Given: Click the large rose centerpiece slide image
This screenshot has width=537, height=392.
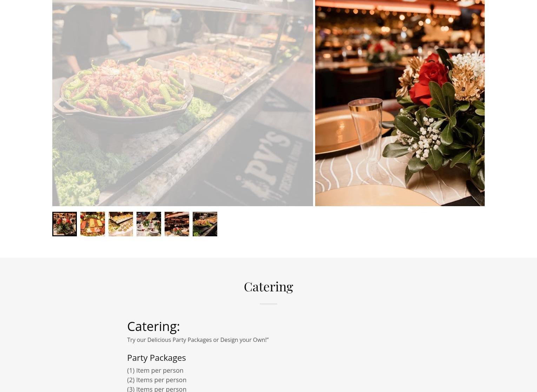Looking at the screenshot, I should (400, 103).
